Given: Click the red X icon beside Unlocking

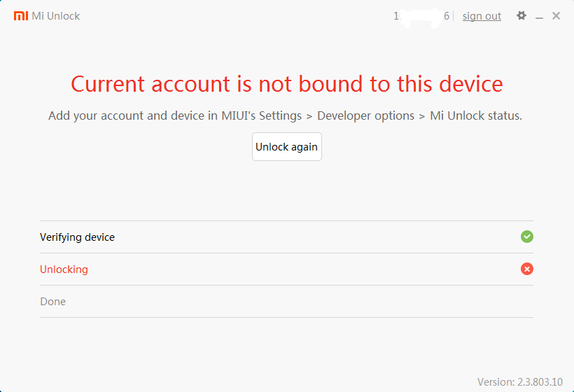Looking at the screenshot, I should tap(527, 269).
